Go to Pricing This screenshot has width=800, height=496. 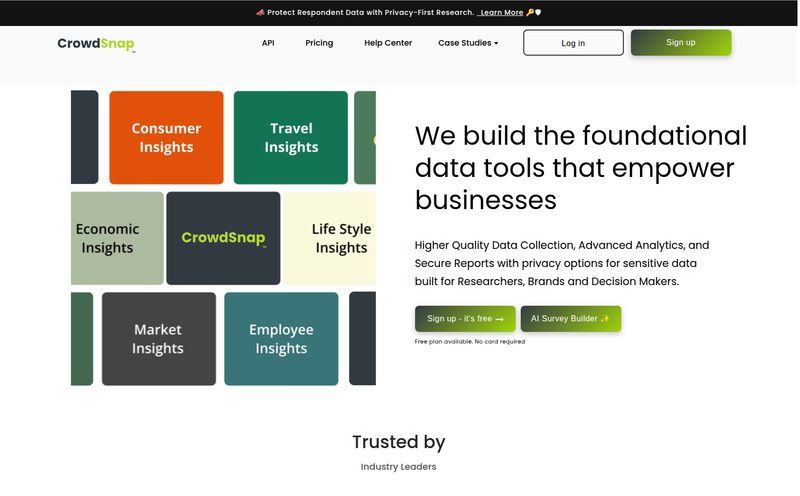(319, 43)
